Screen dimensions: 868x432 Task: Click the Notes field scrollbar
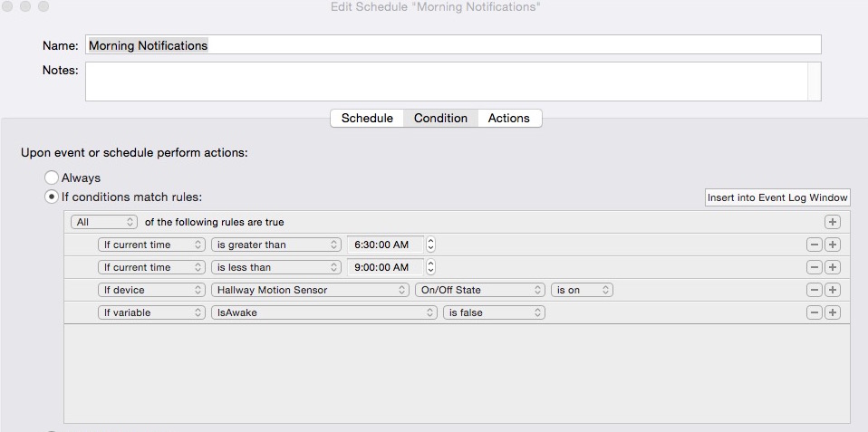click(815, 82)
